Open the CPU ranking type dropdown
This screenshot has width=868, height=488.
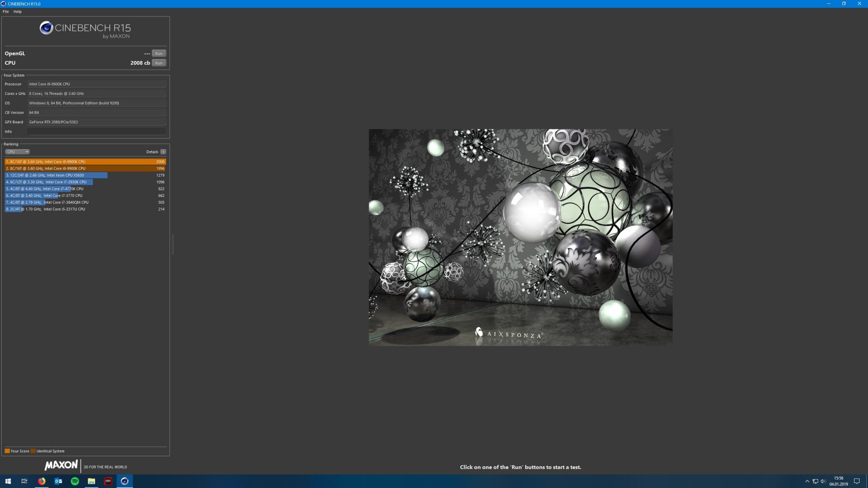tap(17, 152)
